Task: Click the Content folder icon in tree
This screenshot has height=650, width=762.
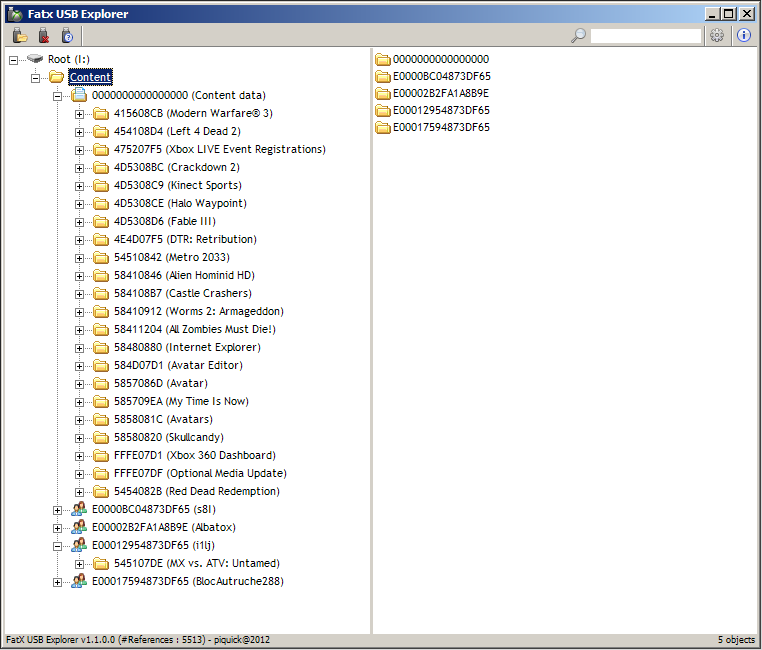Action: (x=57, y=77)
